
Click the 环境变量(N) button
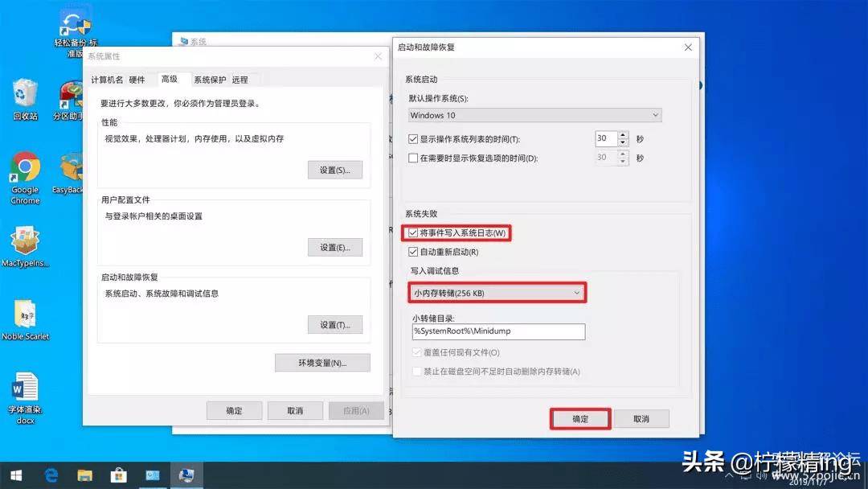(321, 362)
